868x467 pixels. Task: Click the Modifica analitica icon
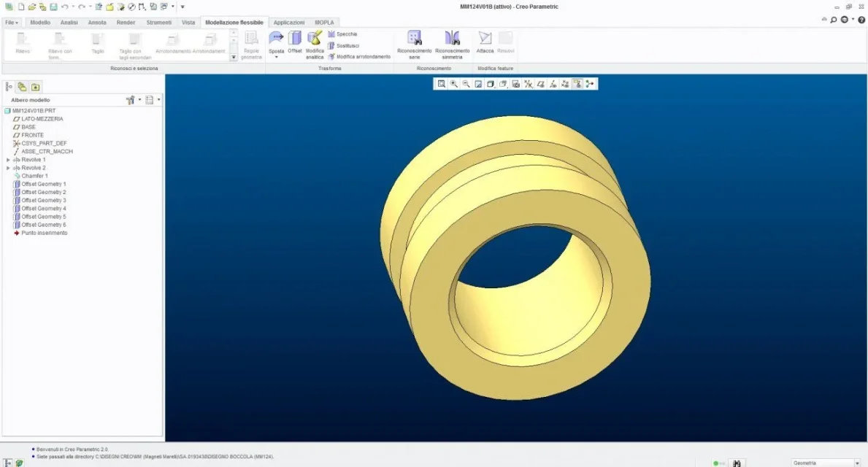[x=315, y=39]
